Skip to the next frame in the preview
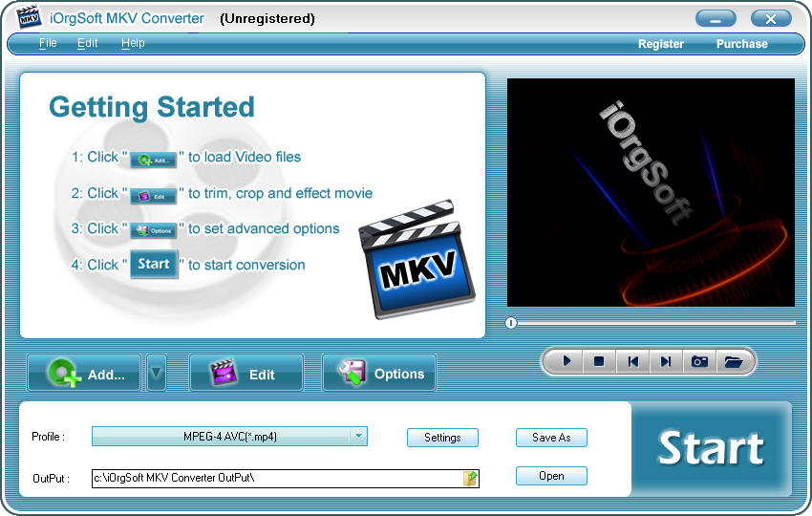Screen dimensions: 812x516 (666, 361)
